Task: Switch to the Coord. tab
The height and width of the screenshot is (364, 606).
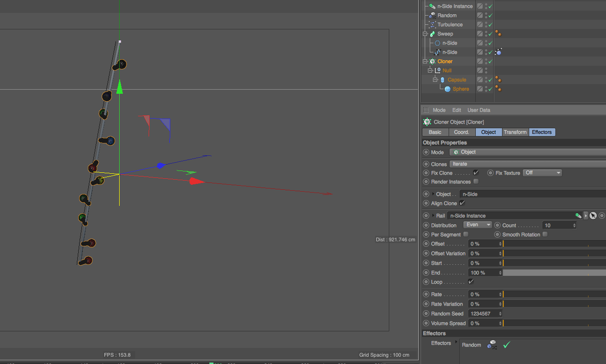Action: pyautogui.click(x=462, y=132)
